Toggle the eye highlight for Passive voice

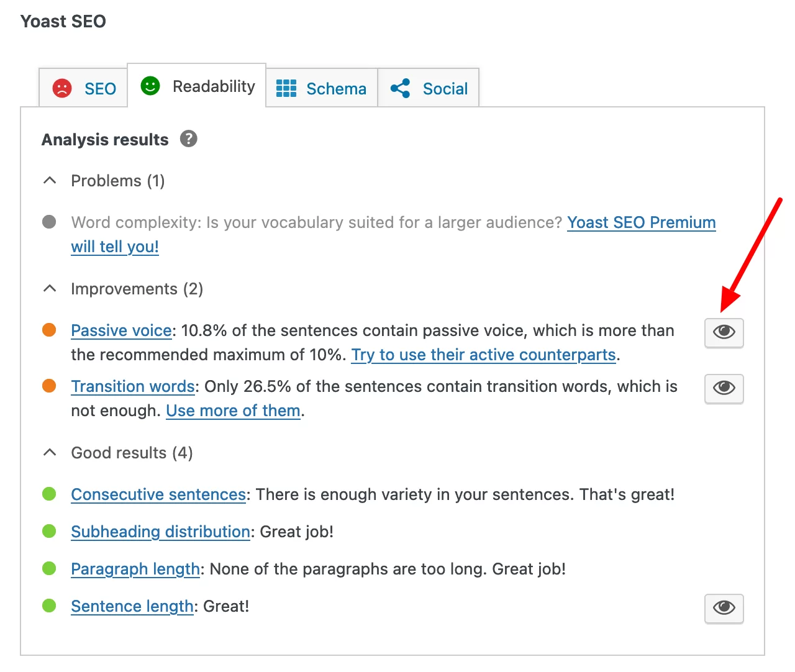click(x=724, y=332)
